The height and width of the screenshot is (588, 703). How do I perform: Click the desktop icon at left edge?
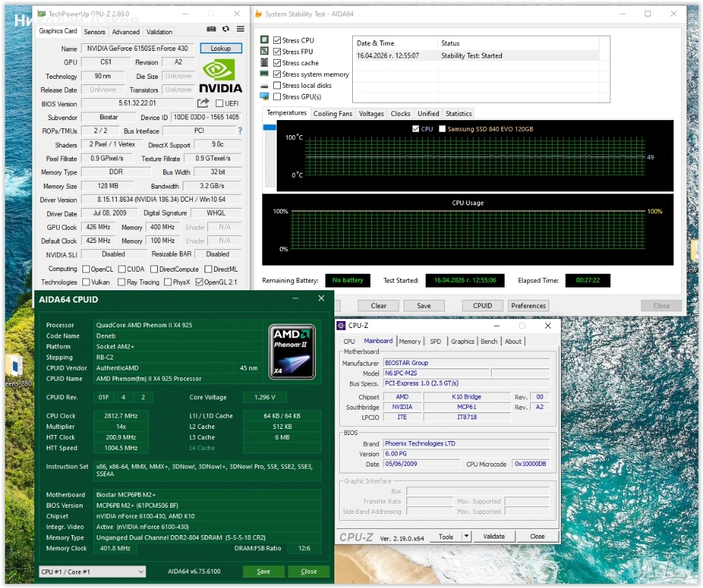pyautogui.click(x=15, y=366)
